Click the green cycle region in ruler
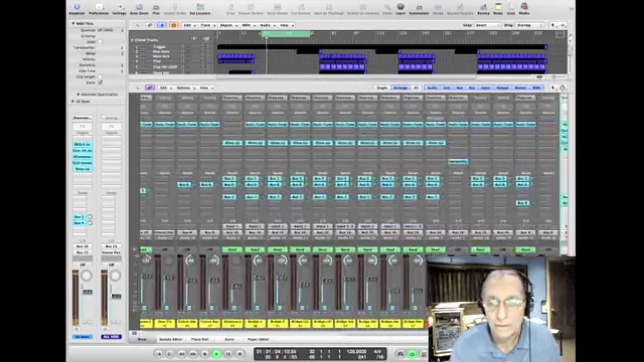The height and width of the screenshot is (362, 644). [x=285, y=33]
